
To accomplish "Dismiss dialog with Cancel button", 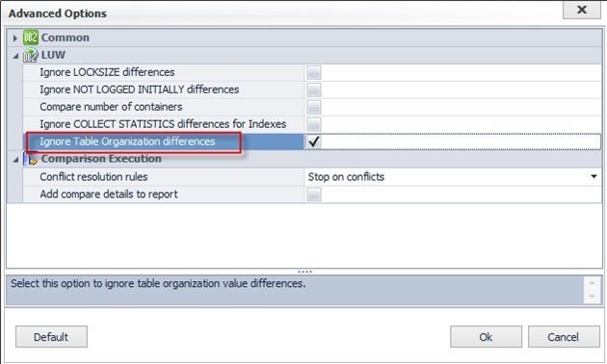I will [564, 336].
